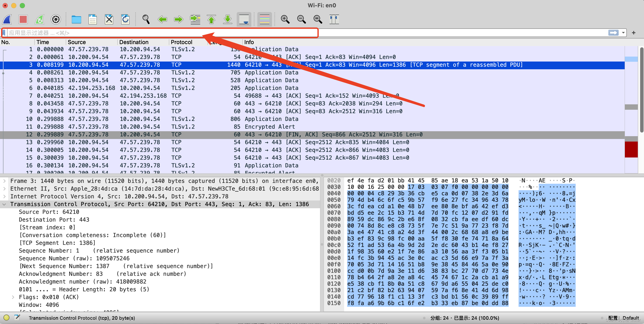Expand the Flags: 0x010 (ACK) row
The width and height of the screenshot is (644, 324).
point(13,297)
